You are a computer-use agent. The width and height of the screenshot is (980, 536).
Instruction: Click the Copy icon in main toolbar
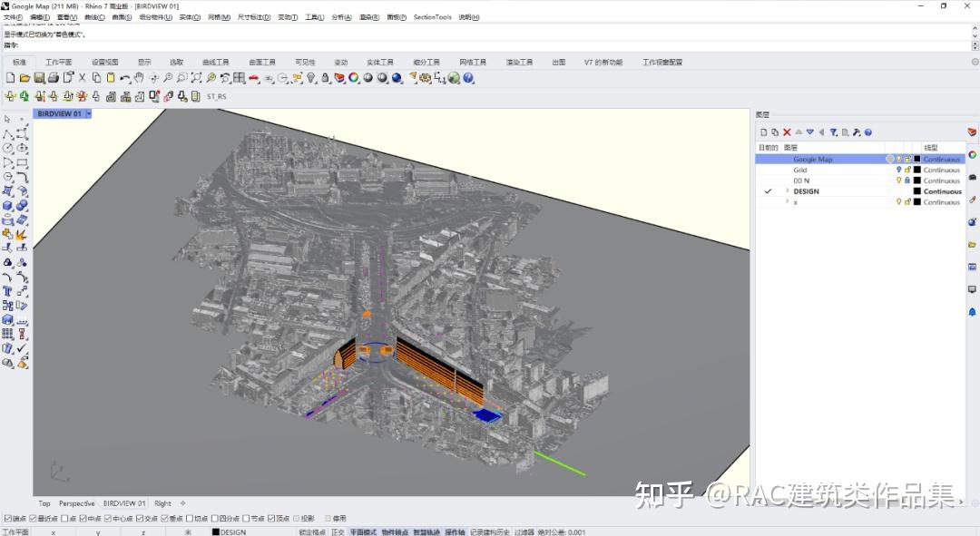click(x=96, y=78)
